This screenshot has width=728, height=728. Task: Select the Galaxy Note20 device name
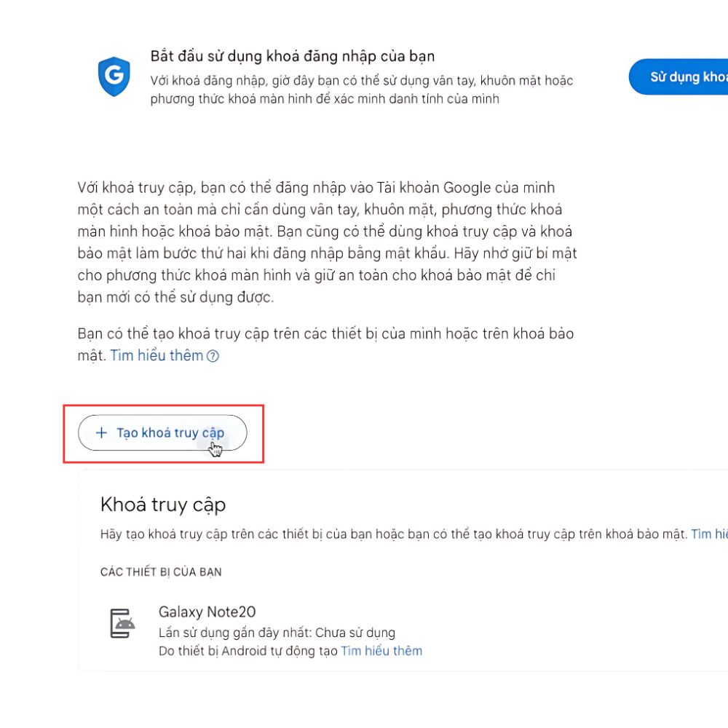click(x=207, y=612)
